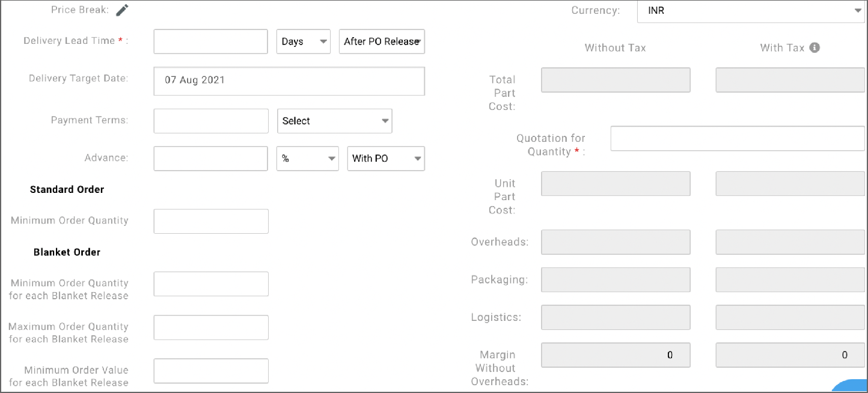Click the Quotation for Quantity input field
868x393 pixels.
point(737,138)
